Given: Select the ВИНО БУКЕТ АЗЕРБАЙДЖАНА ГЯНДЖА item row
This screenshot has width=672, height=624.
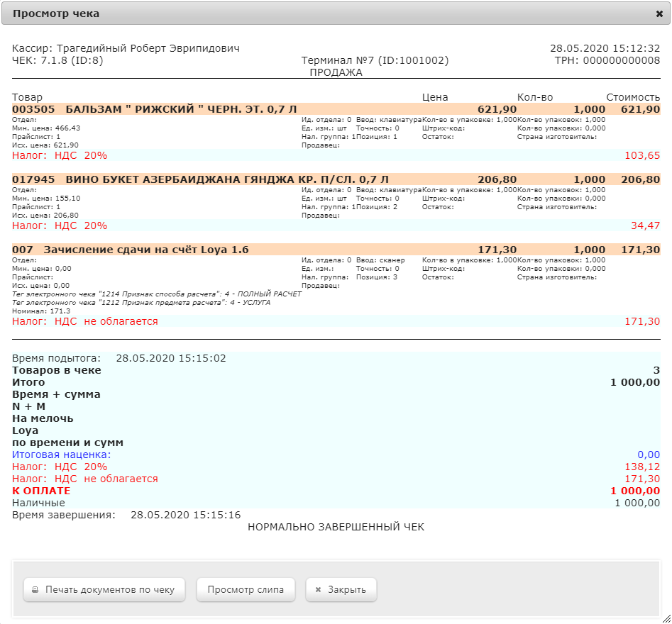Looking at the screenshot, I should (336, 179).
